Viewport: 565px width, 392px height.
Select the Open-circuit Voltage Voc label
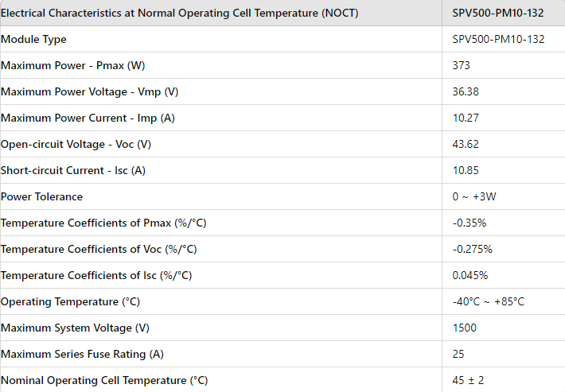coord(76,144)
